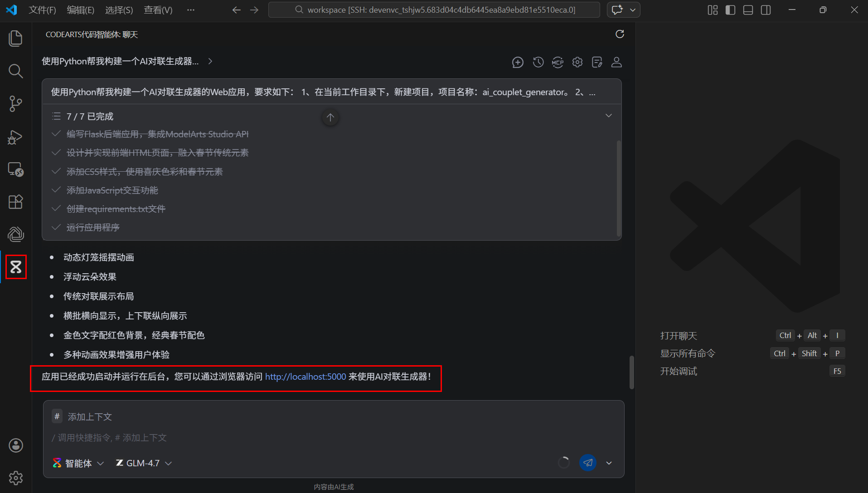Click the bullet 动态灯笼摇摆动画

98,257
